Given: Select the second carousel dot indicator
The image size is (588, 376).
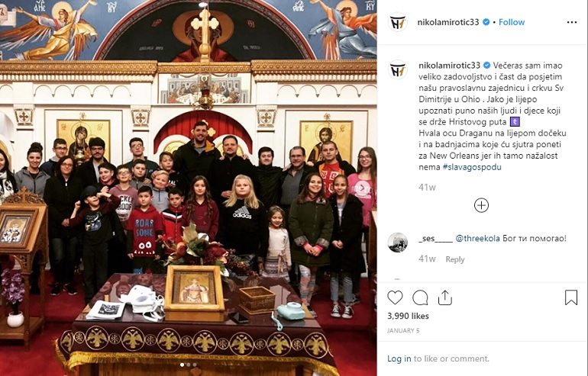Looking at the screenshot, I should (189, 365).
